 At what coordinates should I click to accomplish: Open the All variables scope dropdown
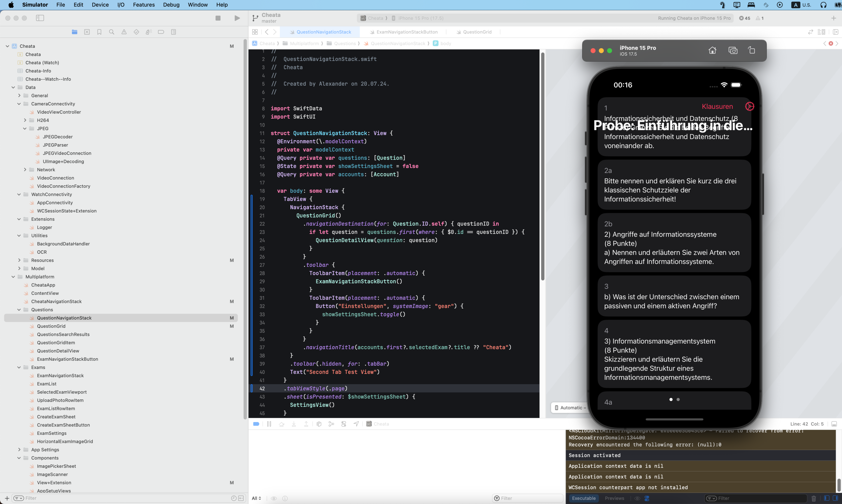click(256, 498)
